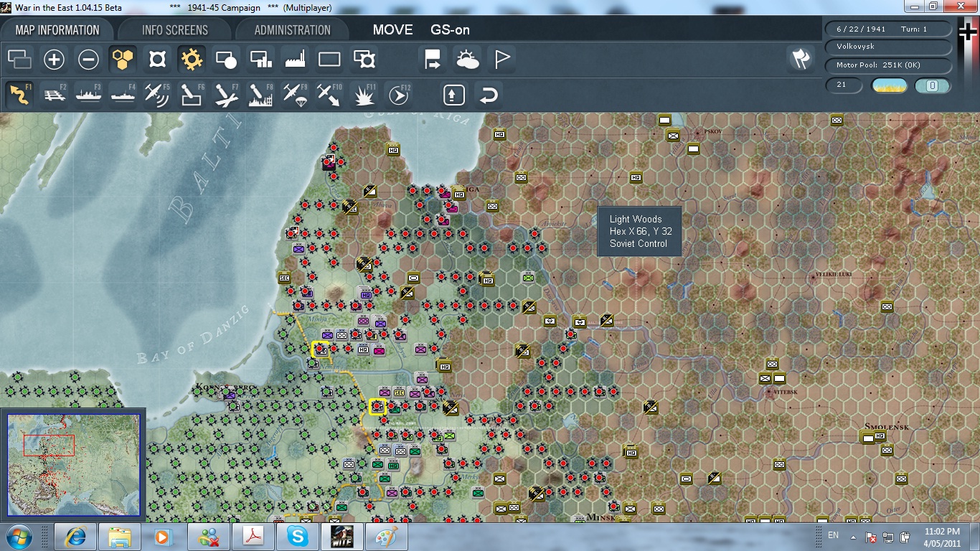
Task: Toggle the rectangle-with-gear overlay icon
Action: pyautogui.click(x=364, y=60)
